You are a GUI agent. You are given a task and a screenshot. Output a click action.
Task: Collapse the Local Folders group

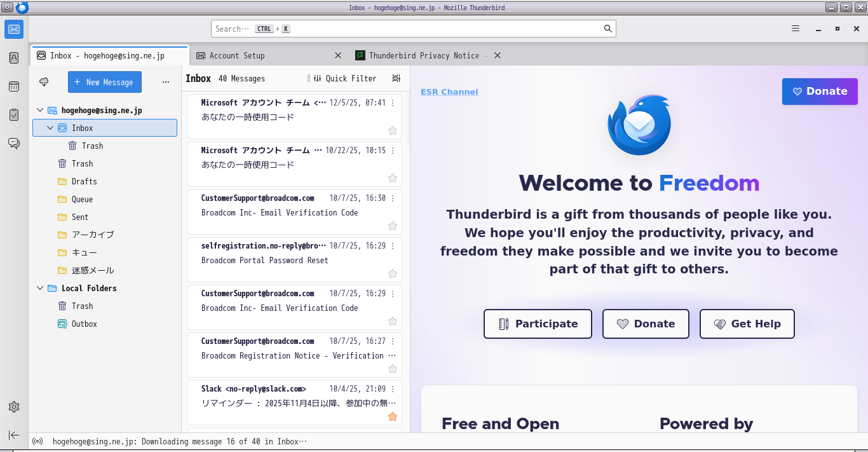coord(40,288)
